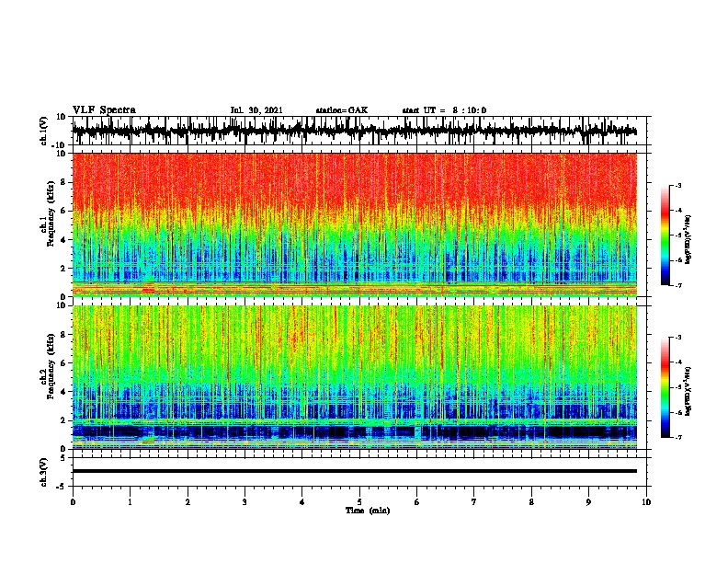Click the 8 kHz tick on ch.1 spectrogram
The width and height of the screenshot is (728, 563).
click(63, 182)
